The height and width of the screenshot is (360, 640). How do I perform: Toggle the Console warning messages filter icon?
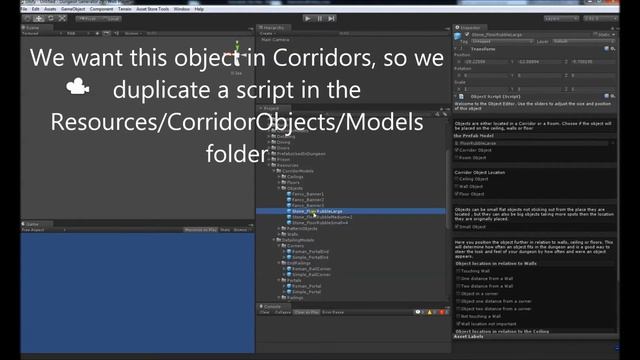click(430, 312)
